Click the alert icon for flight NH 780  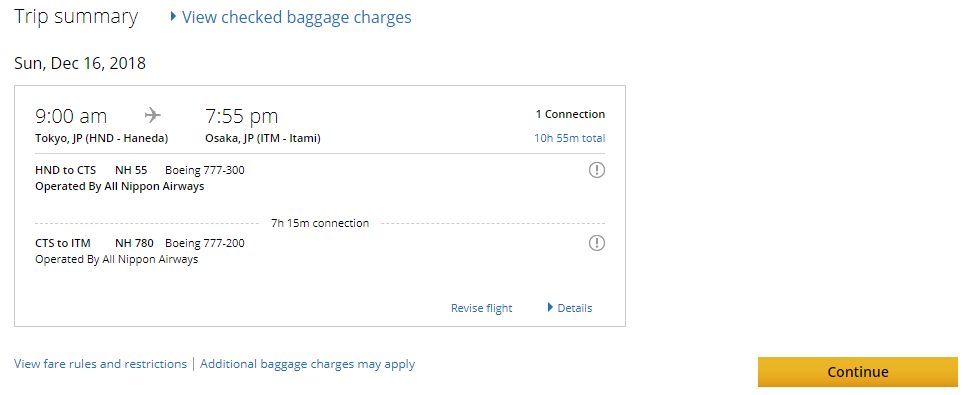click(x=596, y=243)
